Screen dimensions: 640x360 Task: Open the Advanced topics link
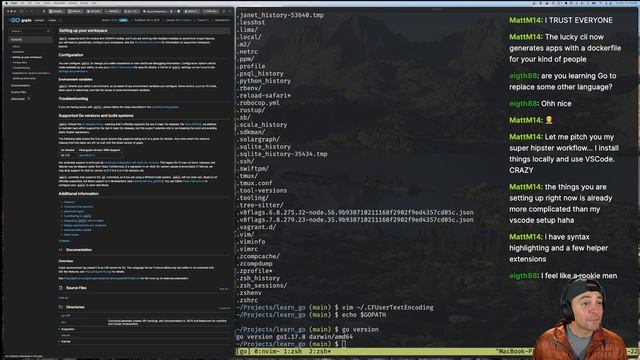click(x=74, y=211)
